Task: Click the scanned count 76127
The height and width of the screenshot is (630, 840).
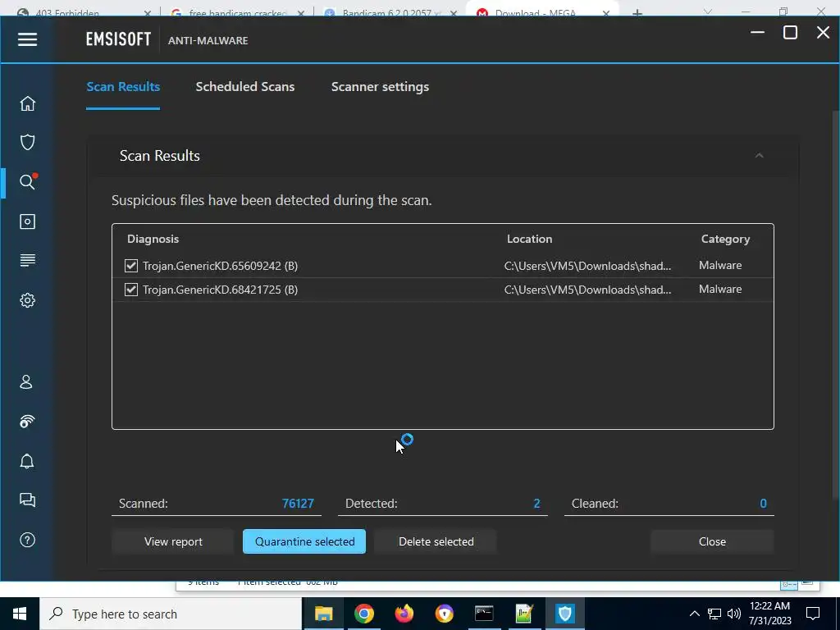Action: coord(298,504)
